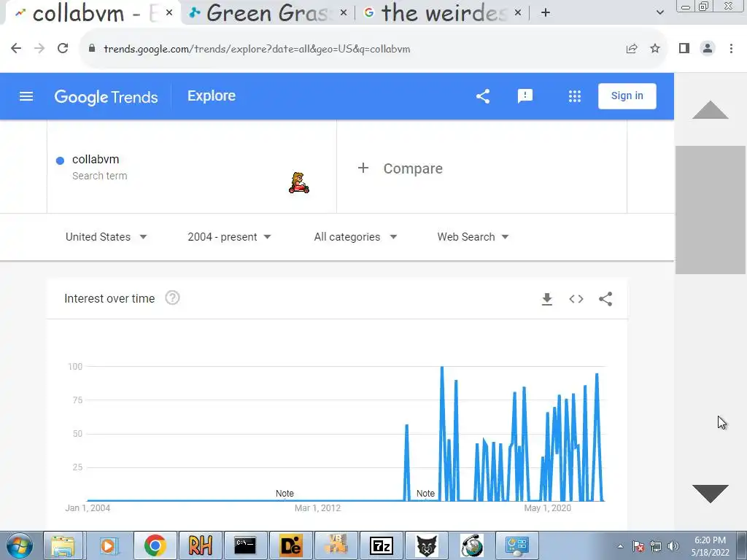Open the Control Panel taskbar icon
This screenshot has height=560, width=747.
click(517, 545)
